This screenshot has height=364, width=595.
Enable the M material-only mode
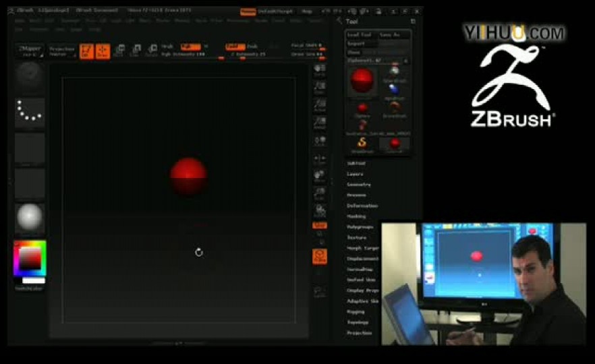(x=206, y=47)
